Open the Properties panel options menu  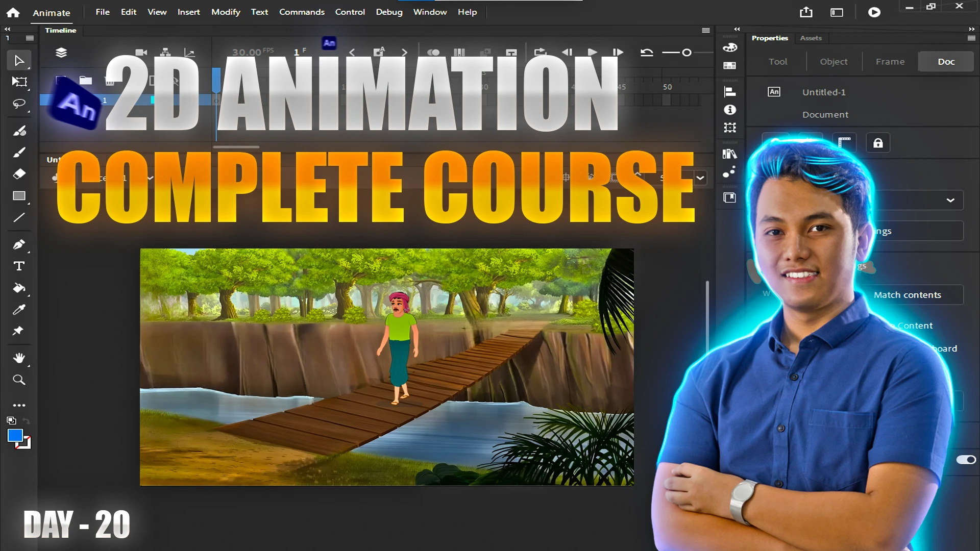coord(971,38)
